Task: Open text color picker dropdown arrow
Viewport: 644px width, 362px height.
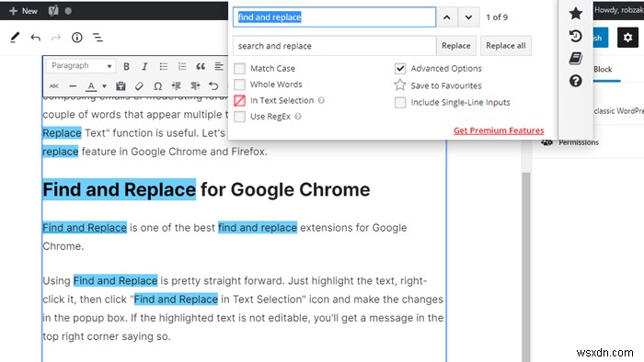Action: click(x=104, y=86)
